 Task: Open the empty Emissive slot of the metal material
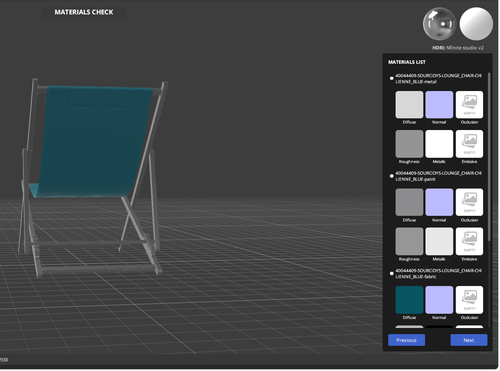[x=469, y=144]
